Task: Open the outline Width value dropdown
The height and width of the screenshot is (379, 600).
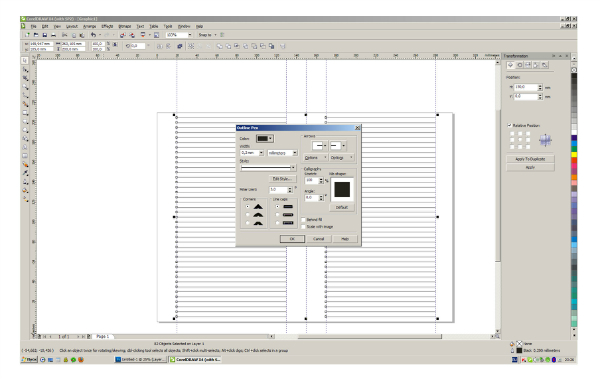Action: click(261, 153)
